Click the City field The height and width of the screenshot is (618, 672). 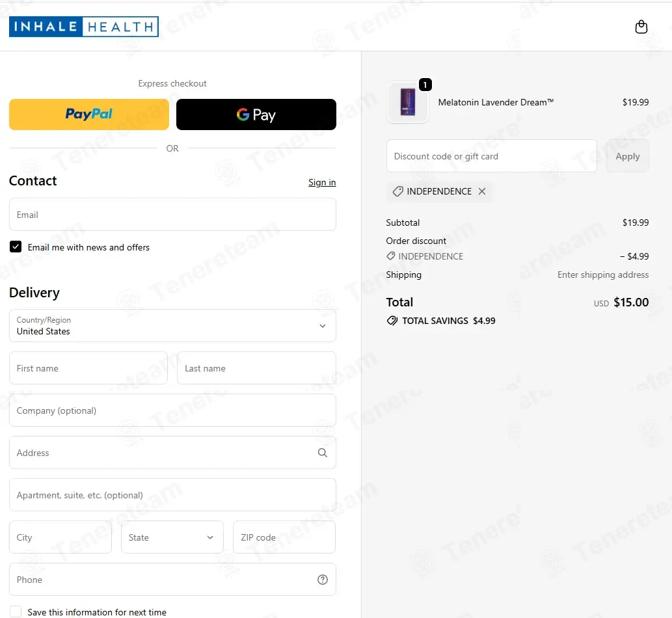click(60, 537)
